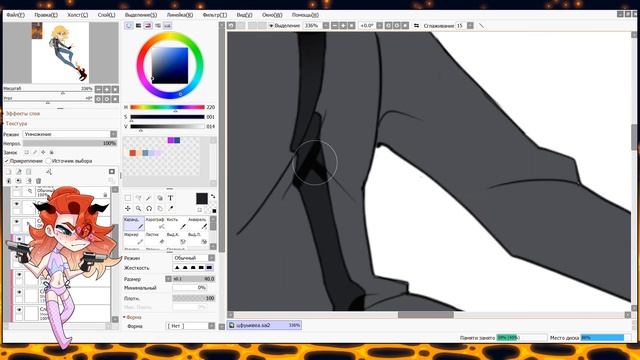Pick the red swatch in palette

(x=133, y=153)
